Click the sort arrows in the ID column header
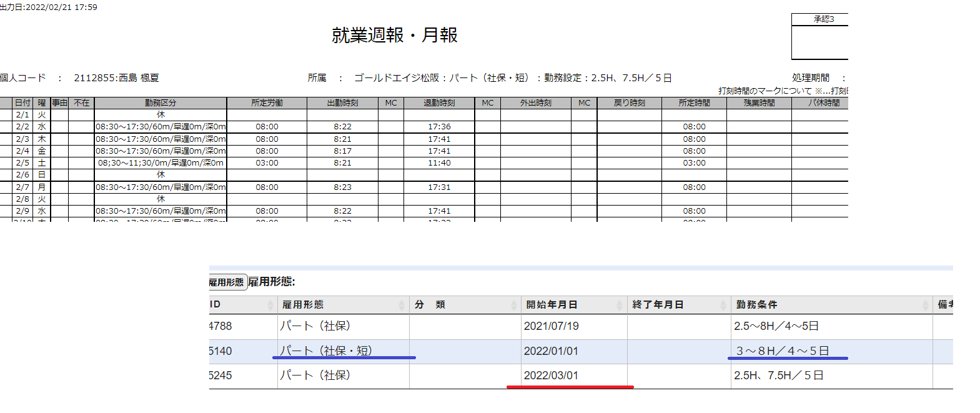Viewport: 980px width, 413px height. click(x=270, y=305)
